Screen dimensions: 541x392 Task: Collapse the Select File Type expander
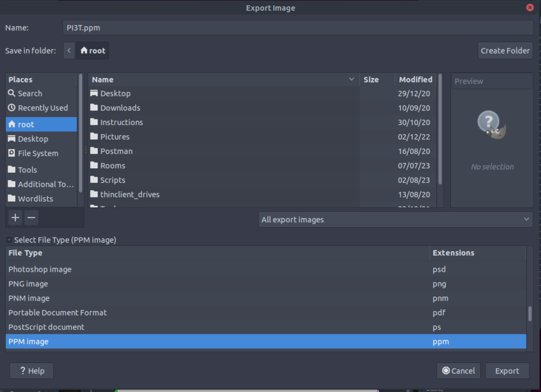click(9, 240)
